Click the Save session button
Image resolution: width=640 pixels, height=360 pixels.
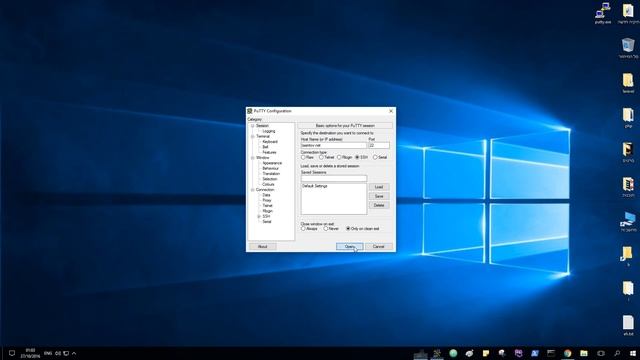coord(379,196)
